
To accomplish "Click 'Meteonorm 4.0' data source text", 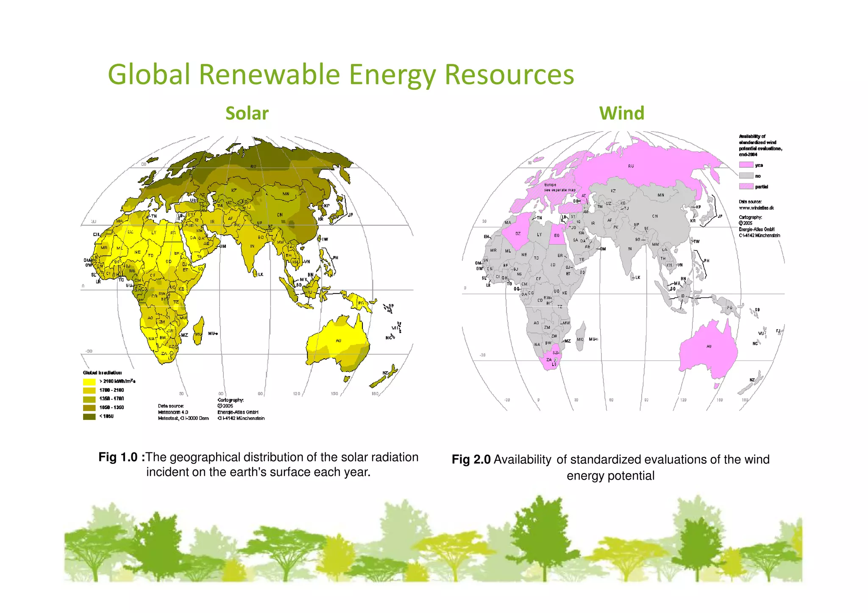I will click(x=173, y=412).
